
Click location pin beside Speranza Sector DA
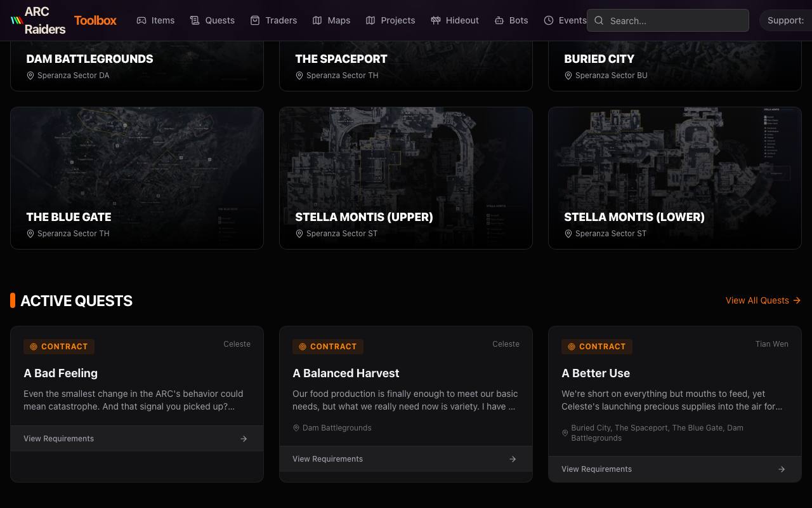[30, 76]
